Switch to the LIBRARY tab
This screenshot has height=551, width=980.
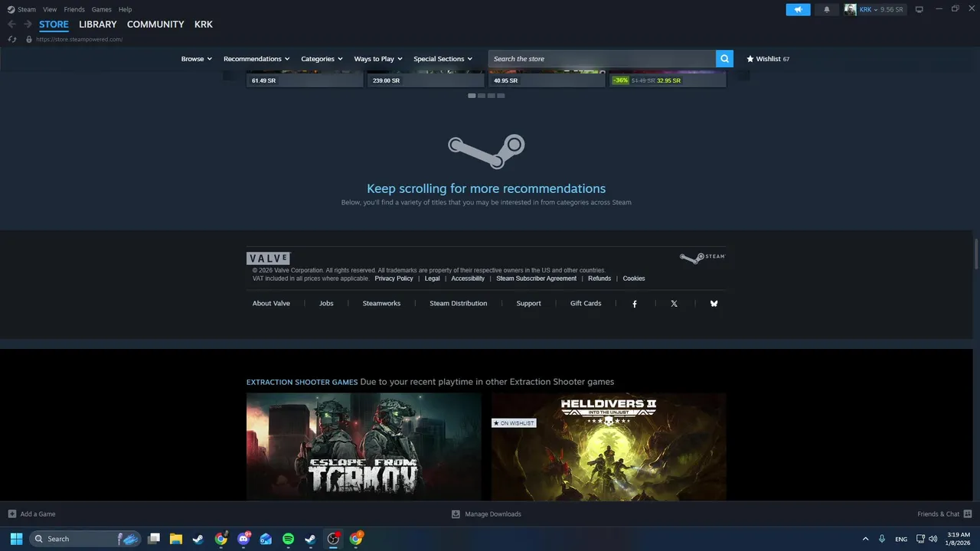98,24
